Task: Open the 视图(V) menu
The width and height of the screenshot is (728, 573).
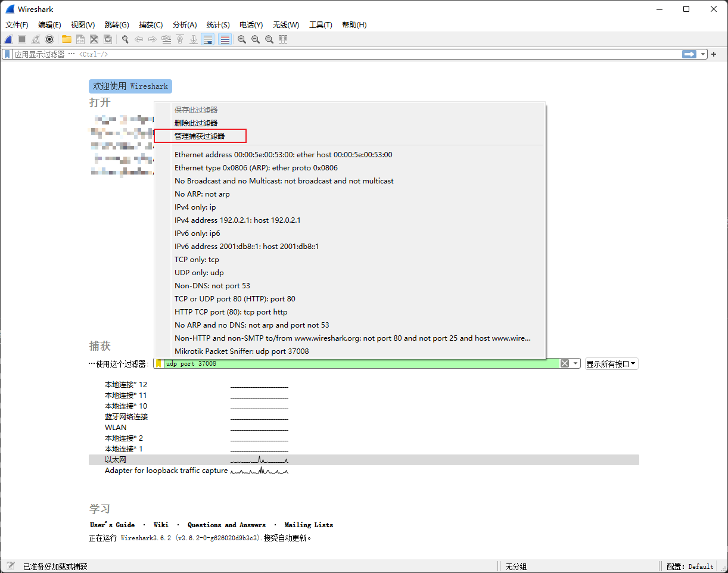Action: pyautogui.click(x=83, y=25)
